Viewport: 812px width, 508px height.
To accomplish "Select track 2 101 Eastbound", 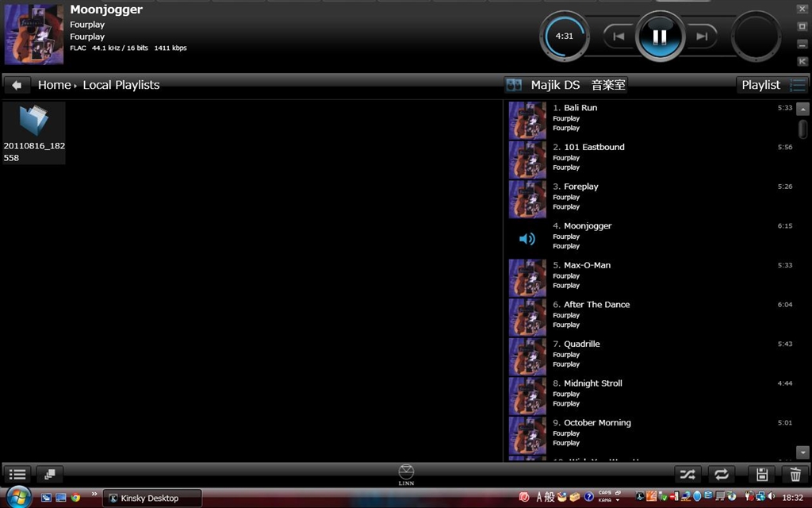I will tap(652, 159).
